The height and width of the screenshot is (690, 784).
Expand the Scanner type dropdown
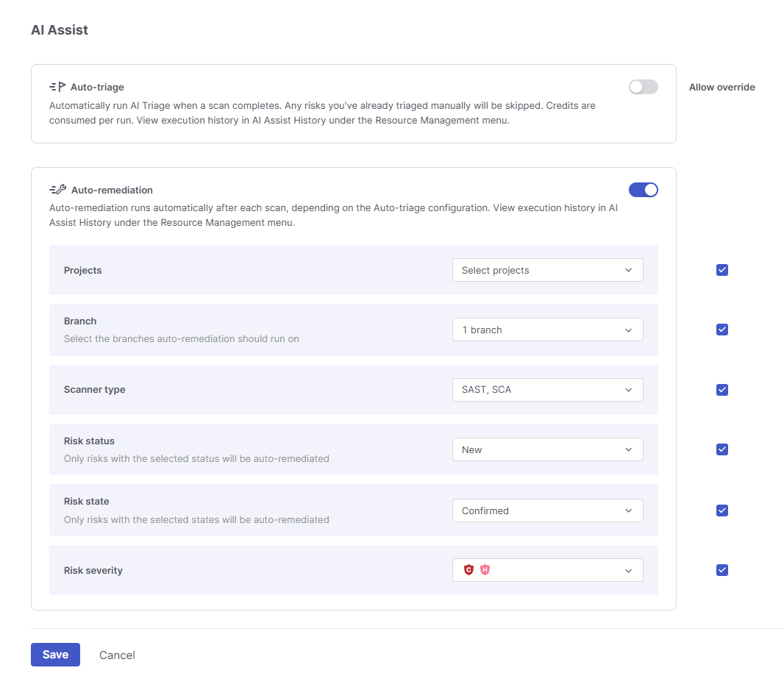click(x=547, y=389)
